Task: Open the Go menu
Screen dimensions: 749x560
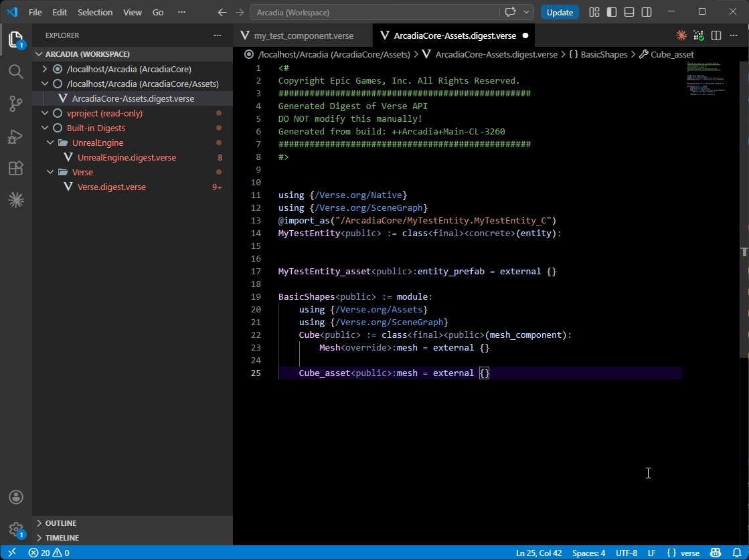Action: click(158, 13)
